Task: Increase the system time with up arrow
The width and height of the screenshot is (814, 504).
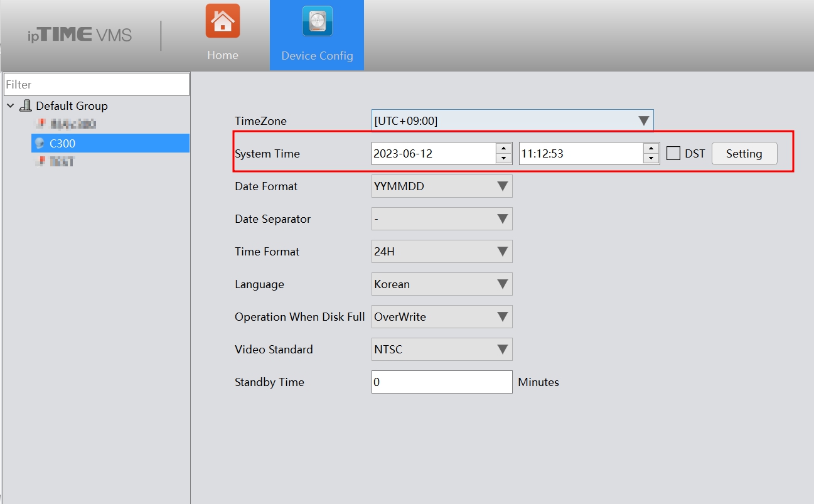Action: tap(651, 148)
